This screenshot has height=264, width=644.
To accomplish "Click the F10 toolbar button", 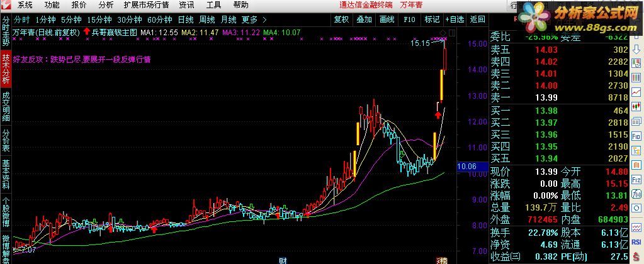I will pyautogui.click(x=409, y=19).
